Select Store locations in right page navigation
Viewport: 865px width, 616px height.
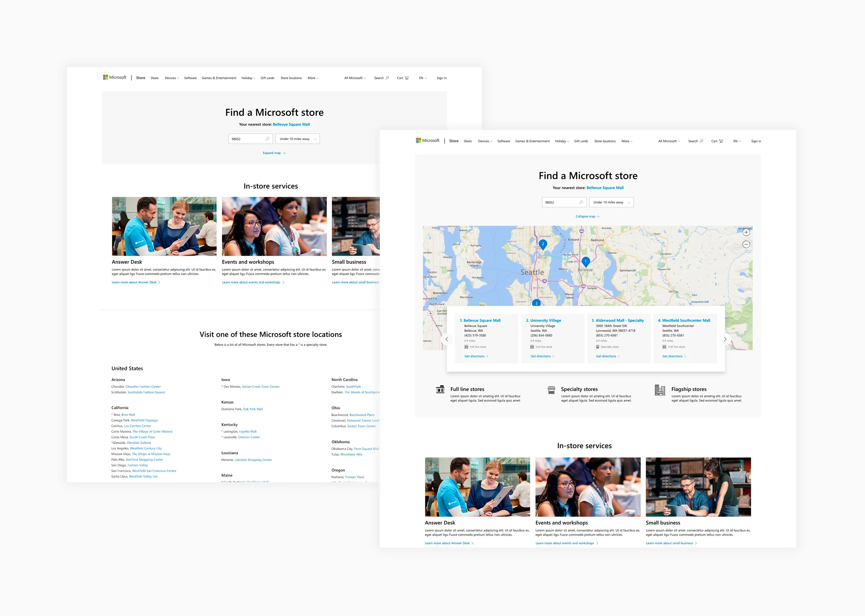[x=604, y=141]
